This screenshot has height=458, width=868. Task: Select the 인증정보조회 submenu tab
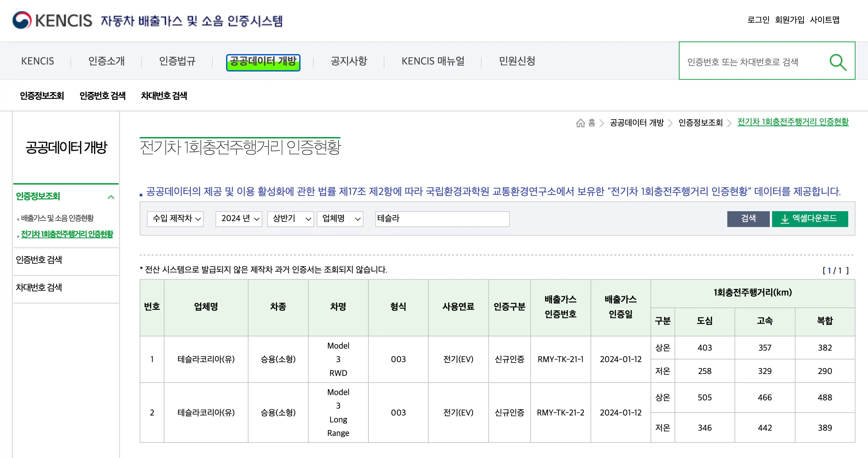[x=42, y=96]
